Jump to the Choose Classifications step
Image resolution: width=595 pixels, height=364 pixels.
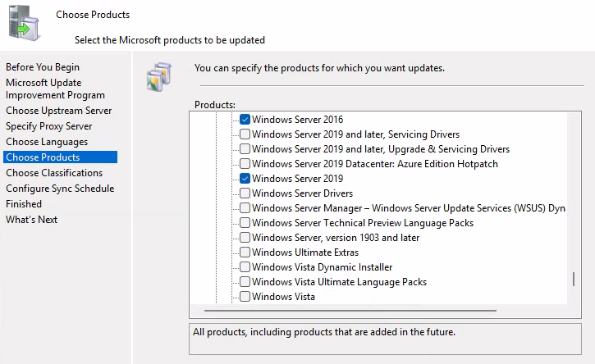[x=54, y=173]
